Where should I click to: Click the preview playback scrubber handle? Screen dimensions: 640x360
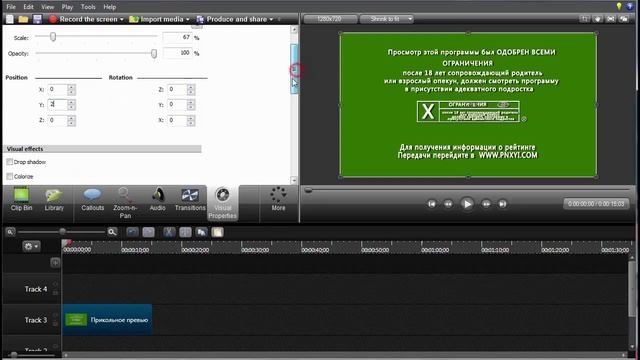[x=309, y=190]
